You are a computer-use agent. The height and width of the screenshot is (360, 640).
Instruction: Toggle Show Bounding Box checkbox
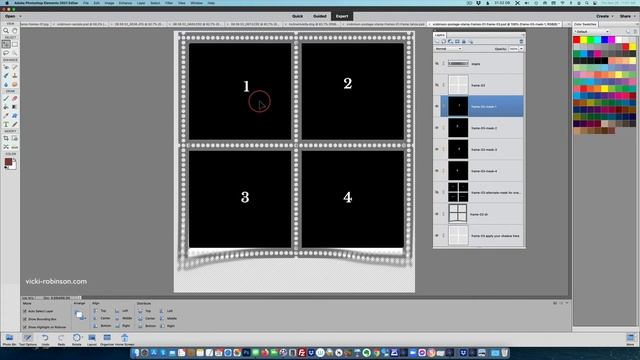point(25,319)
